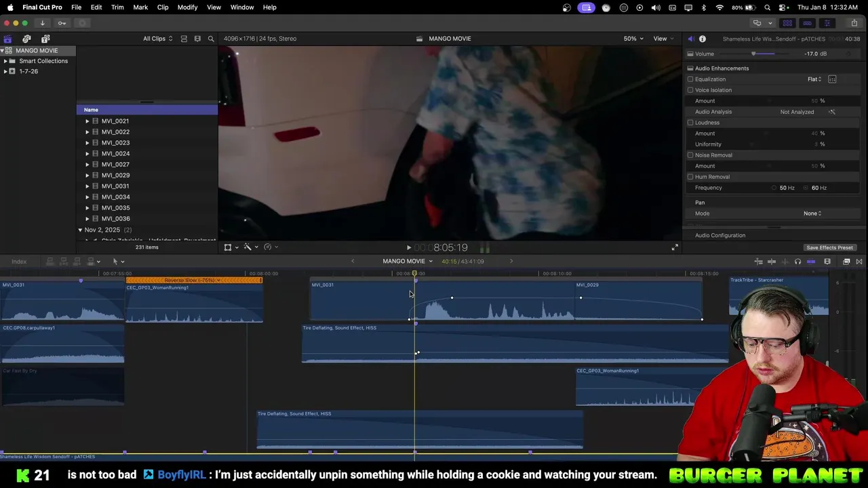Open the All Clips filter dropdown
868x488 pixels.
[x=157, y=39]
